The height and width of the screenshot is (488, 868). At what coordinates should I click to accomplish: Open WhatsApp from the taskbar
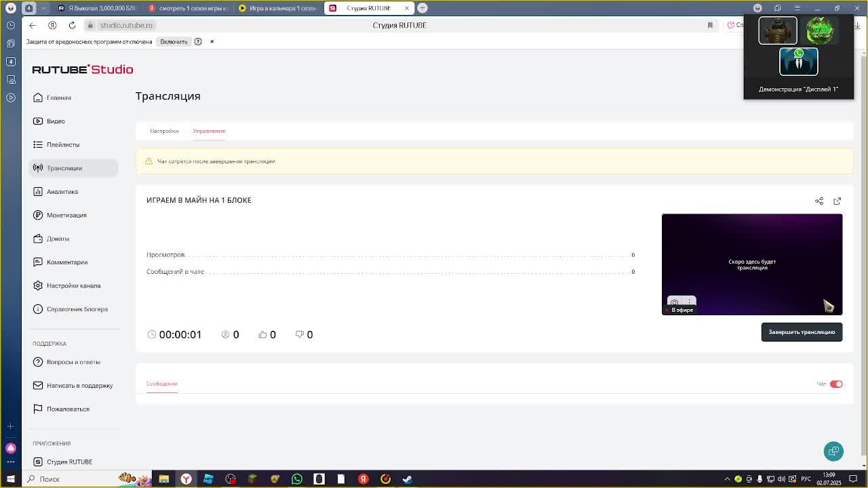(297, 479)
